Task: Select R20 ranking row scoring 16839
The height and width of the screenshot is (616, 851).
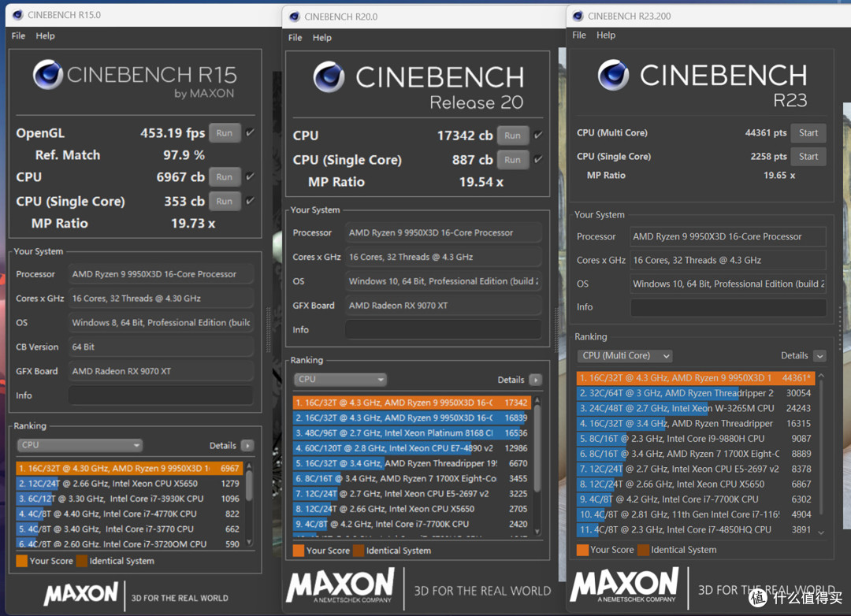Action: [411, 418]
